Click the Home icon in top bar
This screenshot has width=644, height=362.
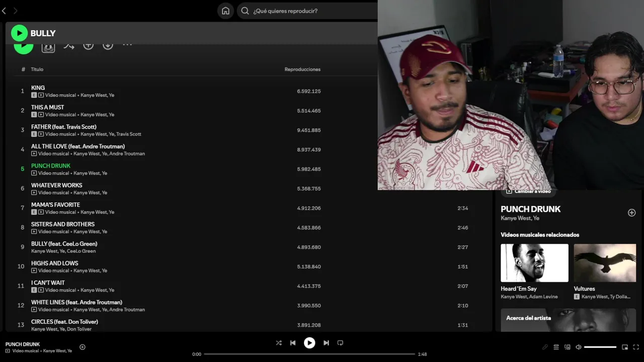pos(225,11)
